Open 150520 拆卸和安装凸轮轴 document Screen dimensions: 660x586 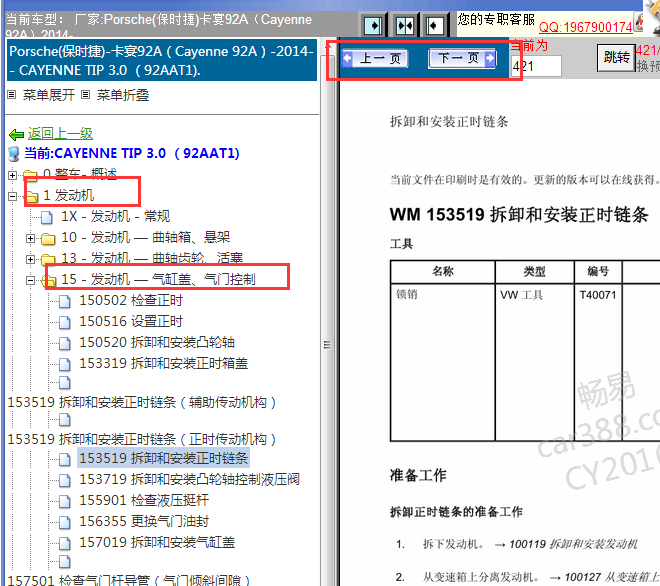coord(157,343)
